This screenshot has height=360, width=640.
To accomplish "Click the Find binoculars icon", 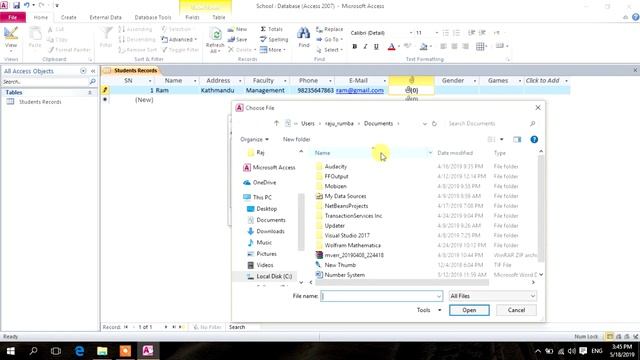I will point(303,33).
